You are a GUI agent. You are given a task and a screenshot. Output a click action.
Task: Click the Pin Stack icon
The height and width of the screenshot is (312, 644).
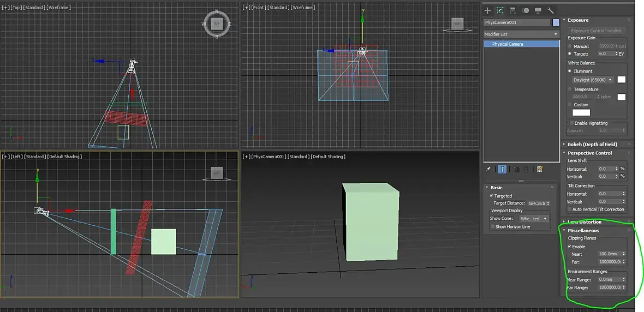pyautogui.click(x=488, y=170)
